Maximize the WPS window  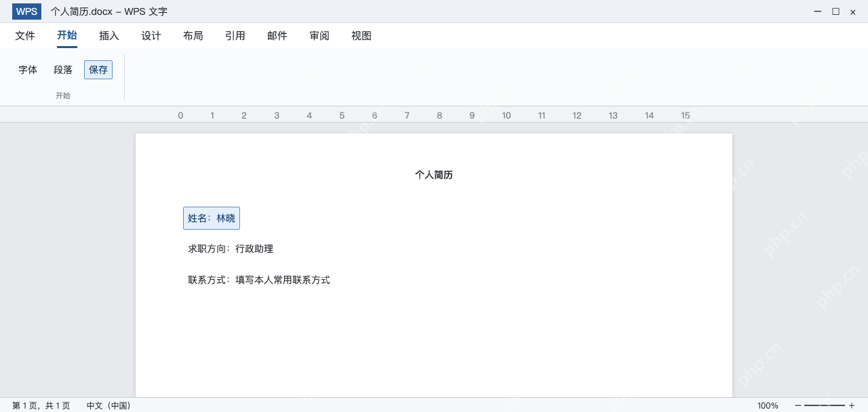tap(835, 12)
